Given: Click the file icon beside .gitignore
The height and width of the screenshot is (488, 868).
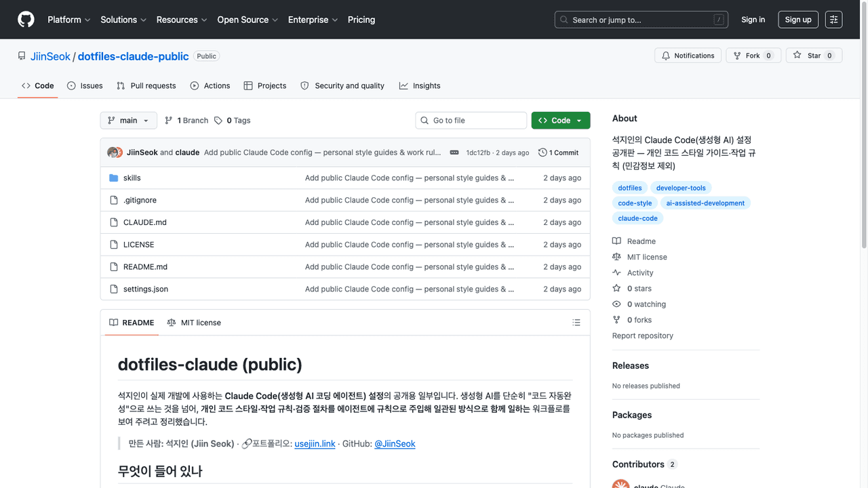Looking at the screenshot, I should click(114, 200).
